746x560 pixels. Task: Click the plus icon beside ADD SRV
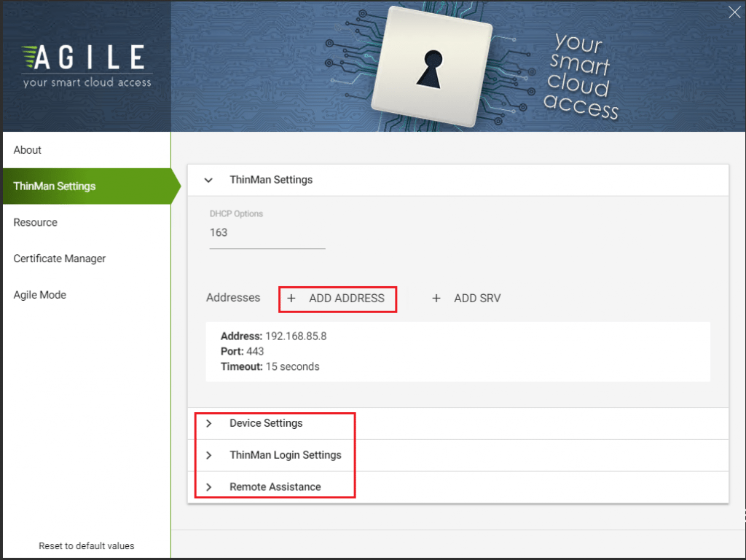point(436,299)
